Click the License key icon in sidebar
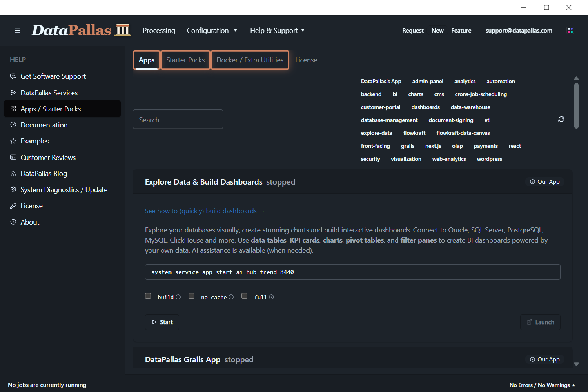Image resolution: width=588 pixels, height=392 pixels. tap(13, 206)
